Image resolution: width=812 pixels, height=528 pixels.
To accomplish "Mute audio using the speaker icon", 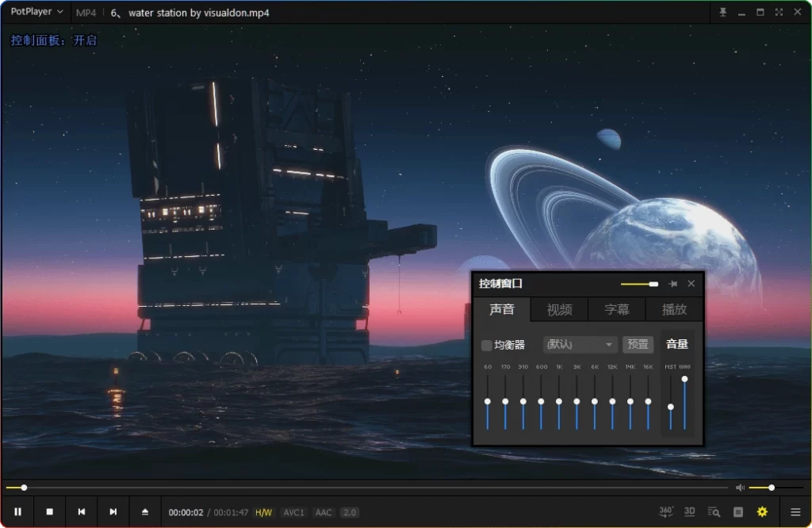I will [740, 488].
